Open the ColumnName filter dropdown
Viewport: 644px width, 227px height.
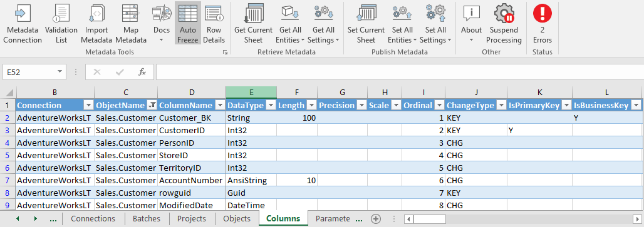pyautogui.click(x=220, y=105)
